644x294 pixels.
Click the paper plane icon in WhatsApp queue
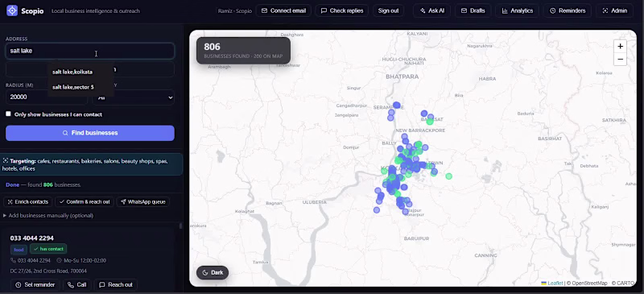tap(123, 202)
